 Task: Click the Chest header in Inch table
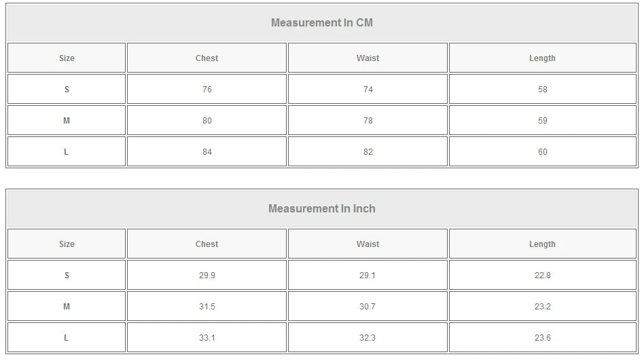[207, 244]
